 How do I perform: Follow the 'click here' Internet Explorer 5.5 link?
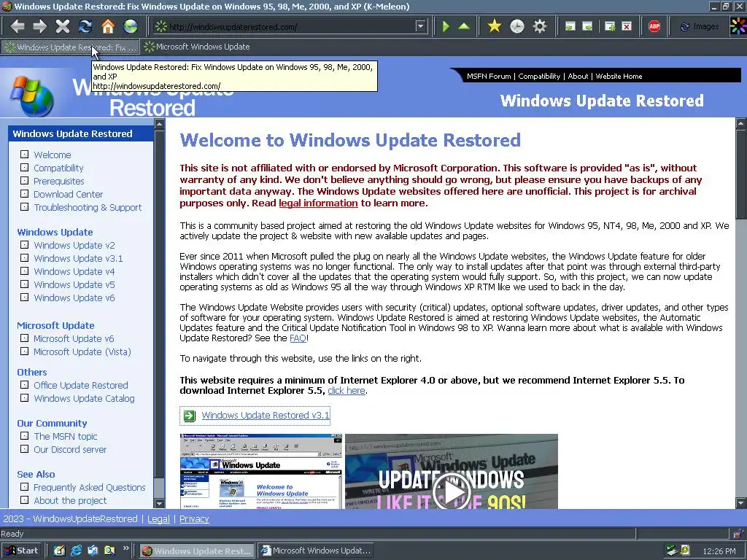[x=347, y=391]
